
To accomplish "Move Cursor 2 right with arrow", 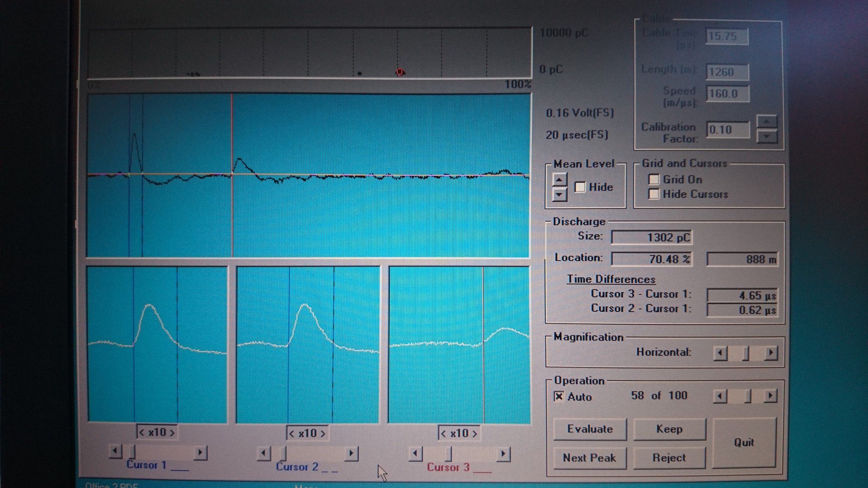I will (x=352, y=453).
